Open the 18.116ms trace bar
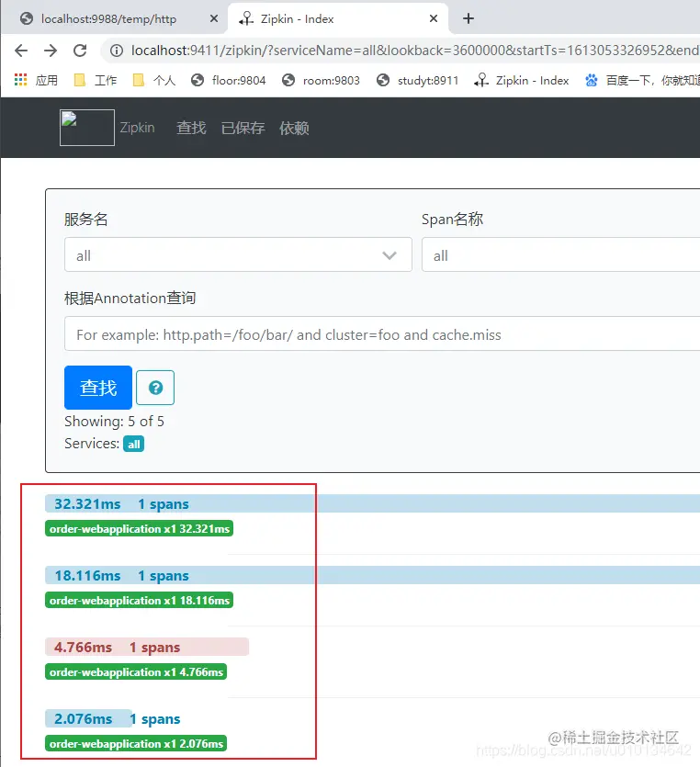This screenshot has width=700, height=767. [x=372, y=575]
